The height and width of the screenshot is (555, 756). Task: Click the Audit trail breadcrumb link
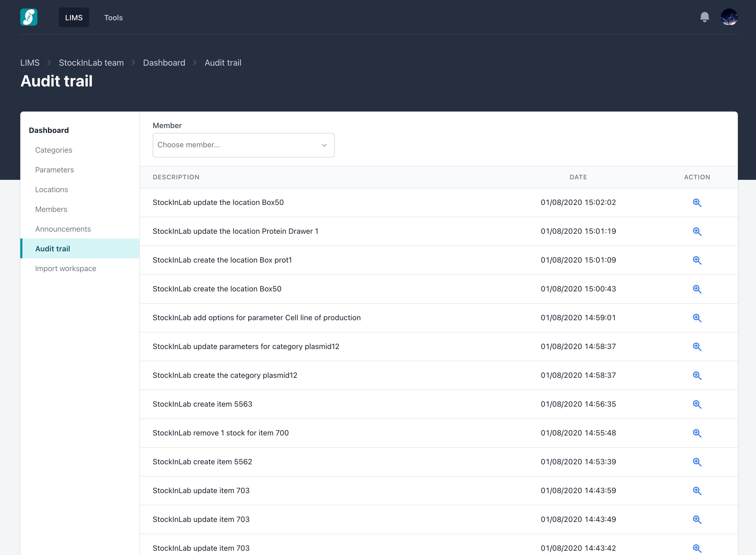[223, 63]
